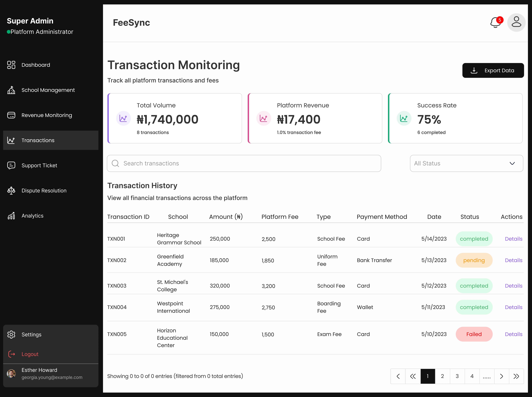532x397 pixels.
Task: Focus the Search transactions field
Action: click(244, 163)
